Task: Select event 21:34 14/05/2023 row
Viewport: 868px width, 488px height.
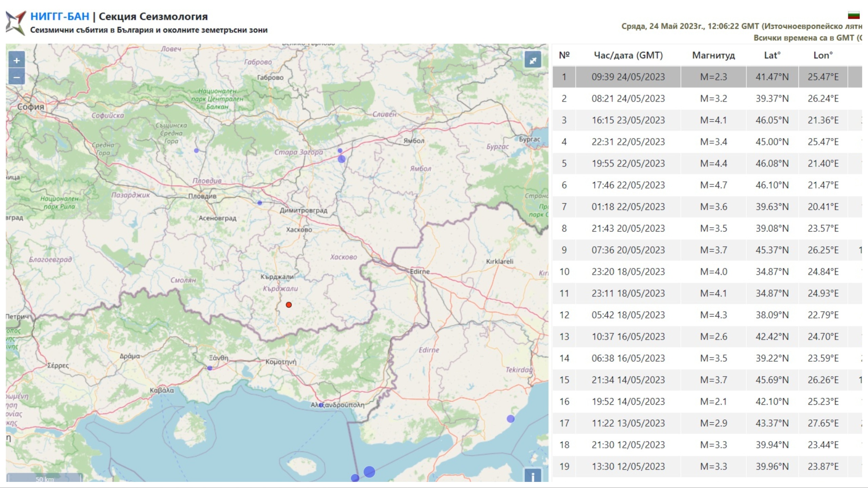Action: [707, 380]
